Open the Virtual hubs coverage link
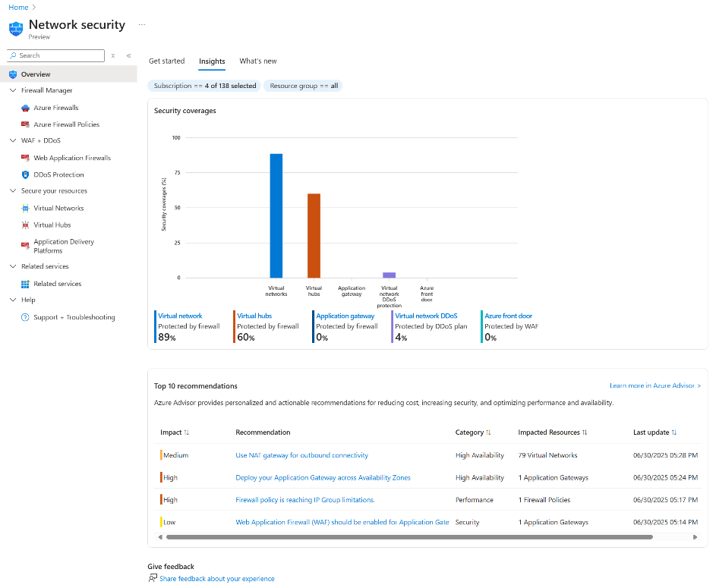The height and width of the screenshot is (588, 716). [254, 316]
